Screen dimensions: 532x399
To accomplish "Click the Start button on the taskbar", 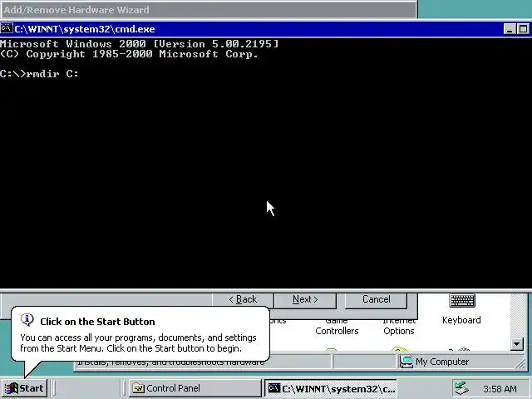I will 24,388.
